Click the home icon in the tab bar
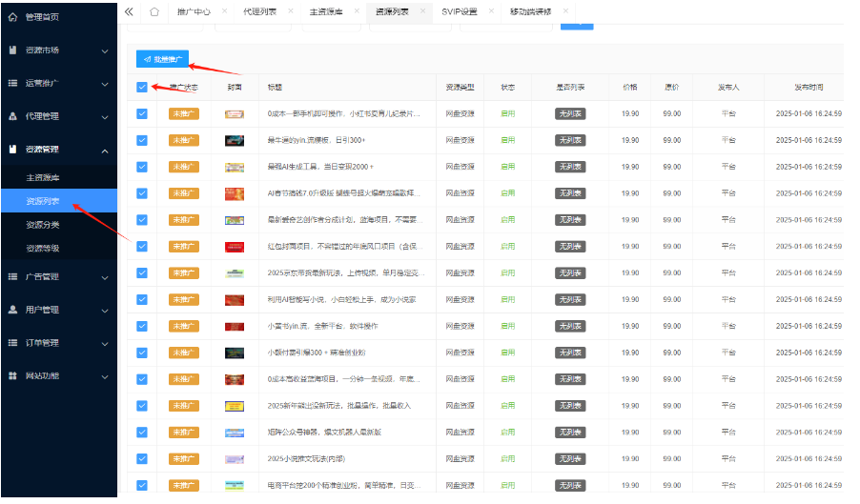The width and height of the screenshot is (860, 504). (x=154, y=11)
